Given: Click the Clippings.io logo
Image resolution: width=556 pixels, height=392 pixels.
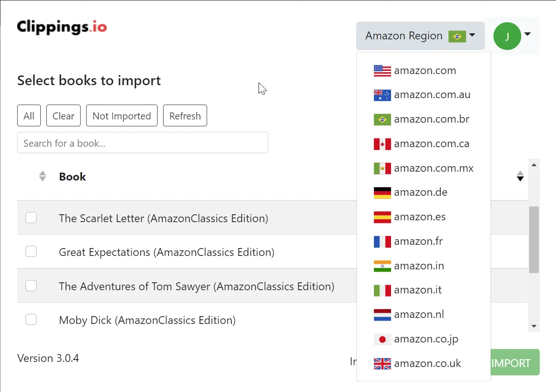Looking at the screenshot, I should [62, 27].
